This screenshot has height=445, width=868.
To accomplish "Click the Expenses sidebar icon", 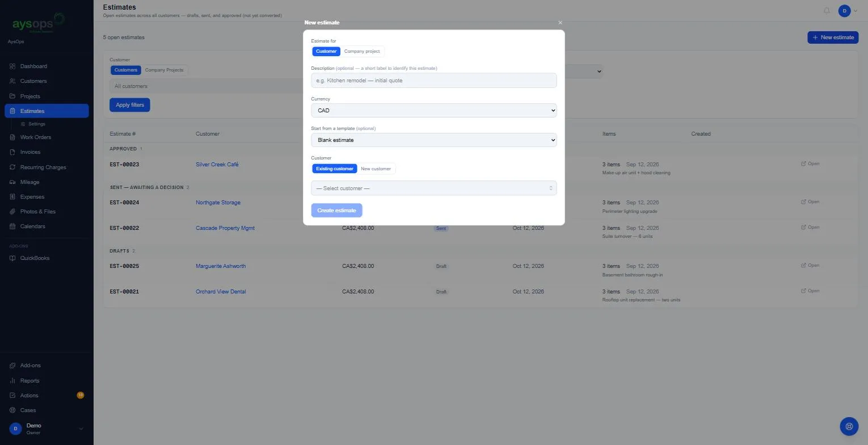I will 12,197.
